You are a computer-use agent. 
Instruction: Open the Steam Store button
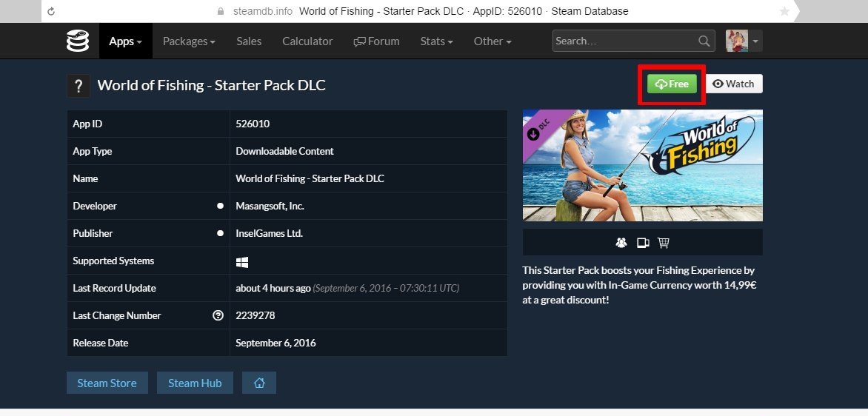tap(107, 383)
